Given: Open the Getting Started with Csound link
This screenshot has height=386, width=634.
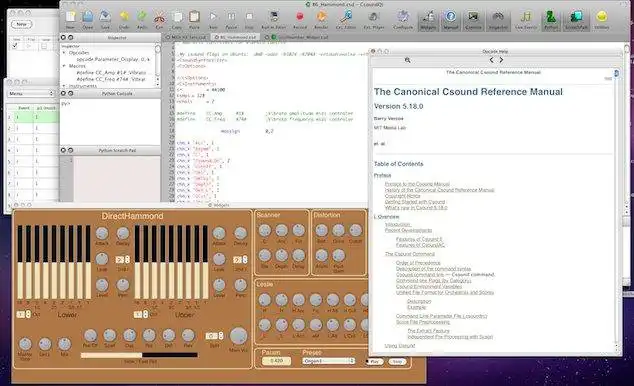Looking at the screenshot, I should (415, 202).
